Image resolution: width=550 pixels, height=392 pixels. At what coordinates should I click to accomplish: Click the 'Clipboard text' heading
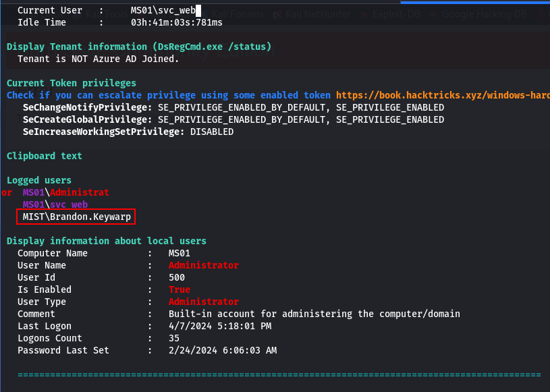coord(44,156)
